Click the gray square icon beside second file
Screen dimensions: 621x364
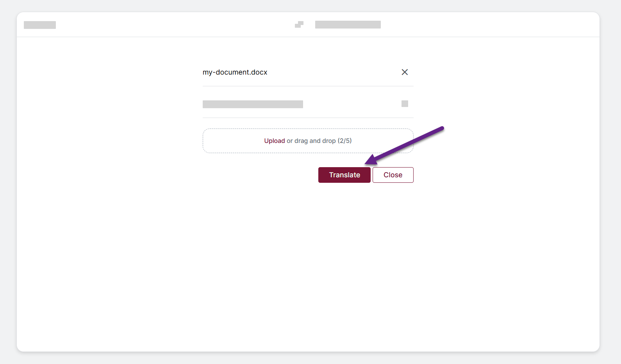[x=405, y=103]
